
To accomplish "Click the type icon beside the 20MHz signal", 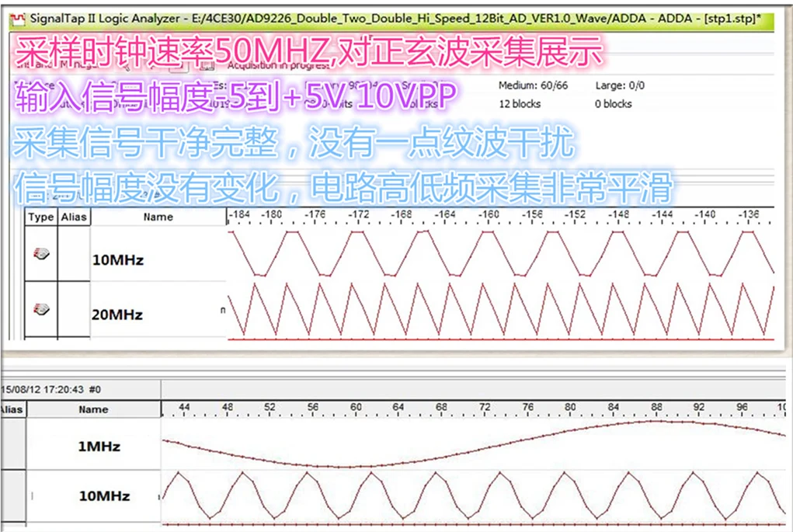I will (x=41, y=309).
